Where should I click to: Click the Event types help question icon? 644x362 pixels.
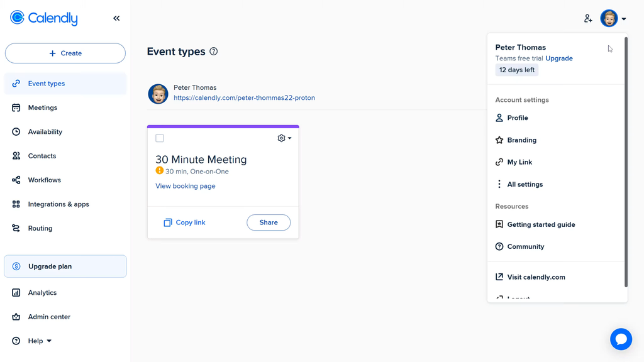[x=214, y=52]
